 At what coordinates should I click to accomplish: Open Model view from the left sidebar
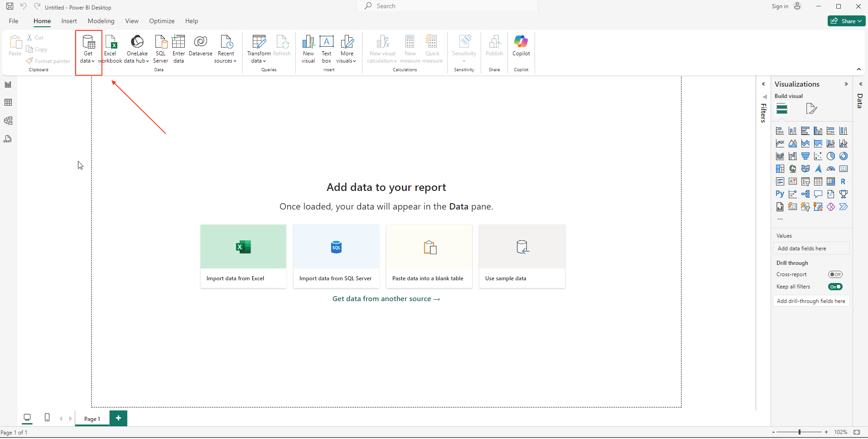pyautogui.click(x=8, y=121)
